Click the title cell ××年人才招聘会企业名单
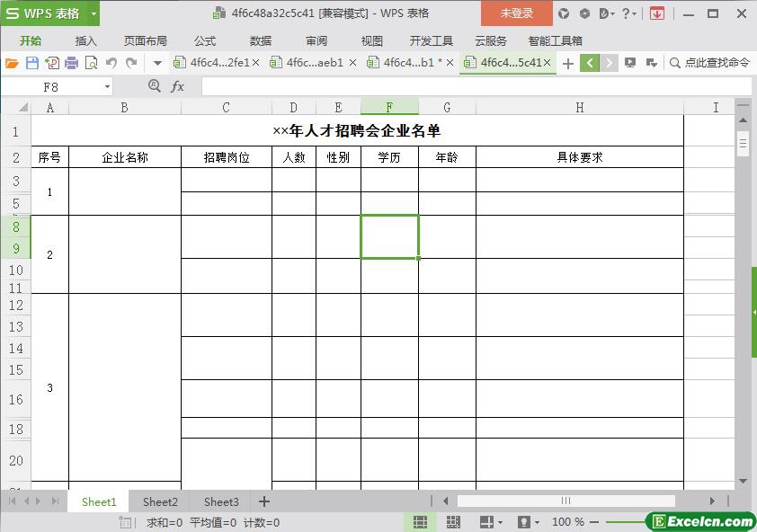This screenshot has width=757, height=532. [x=357, y=131]
